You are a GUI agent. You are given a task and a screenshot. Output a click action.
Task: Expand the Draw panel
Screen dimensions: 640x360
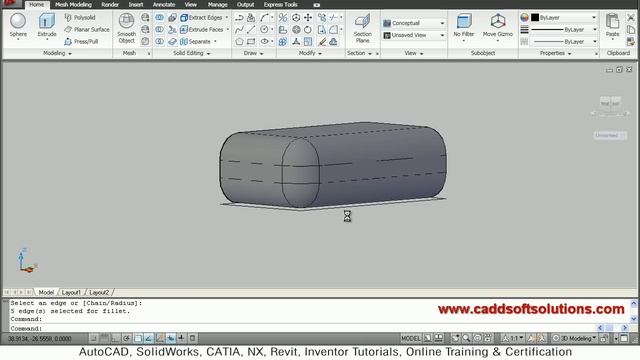coord(253,53)
